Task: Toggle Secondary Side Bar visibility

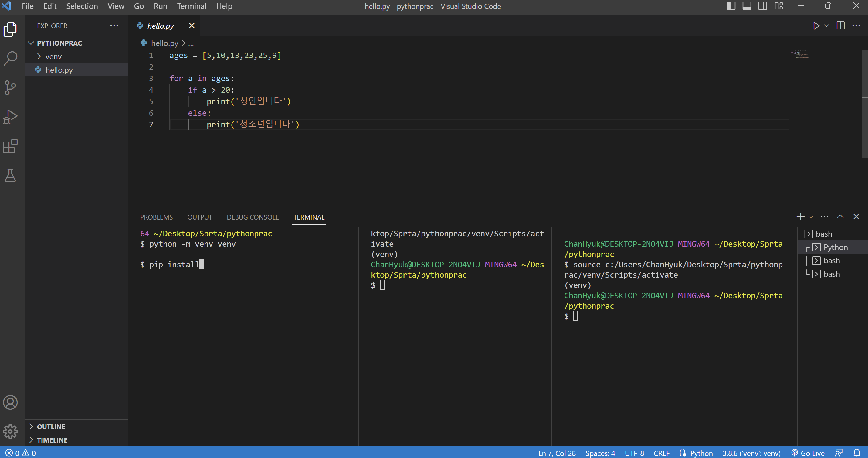Action: 762,6
